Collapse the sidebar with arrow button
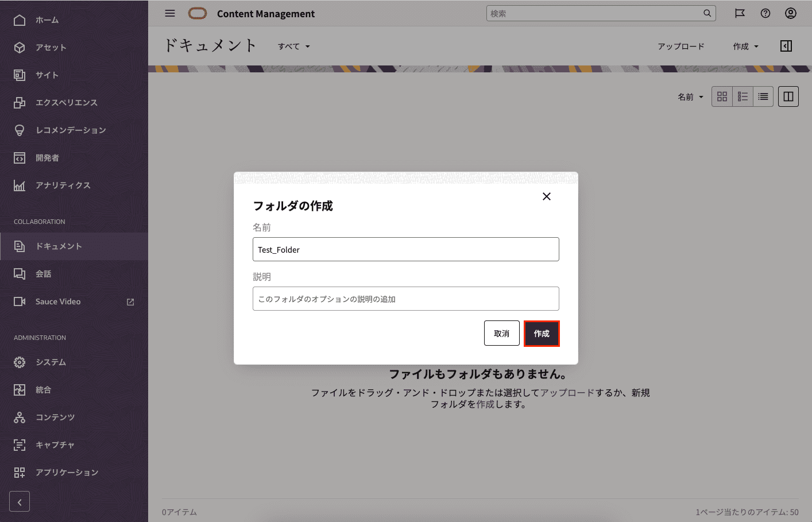The height and width of the screenshot is (522, 812). (20, 501)
